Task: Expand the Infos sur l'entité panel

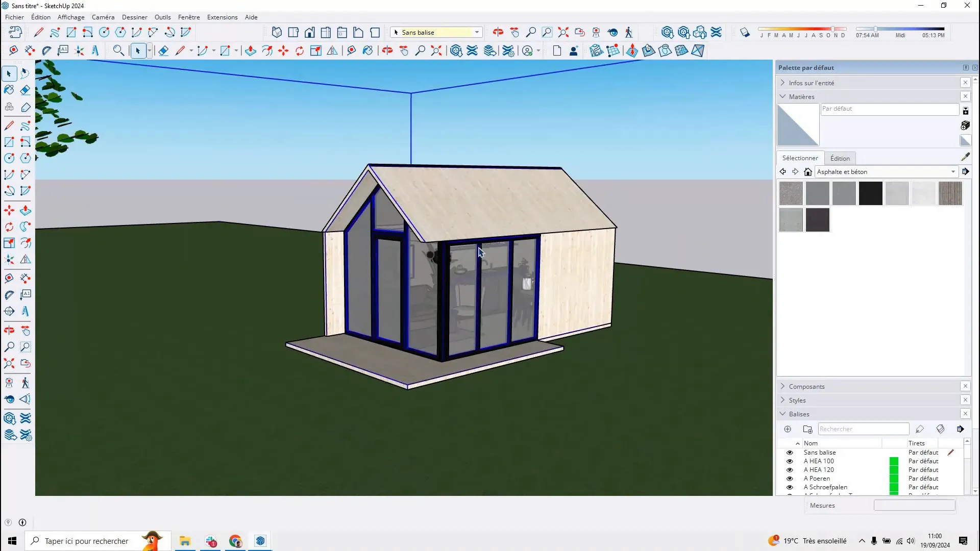Action: [x=782, y=83]
